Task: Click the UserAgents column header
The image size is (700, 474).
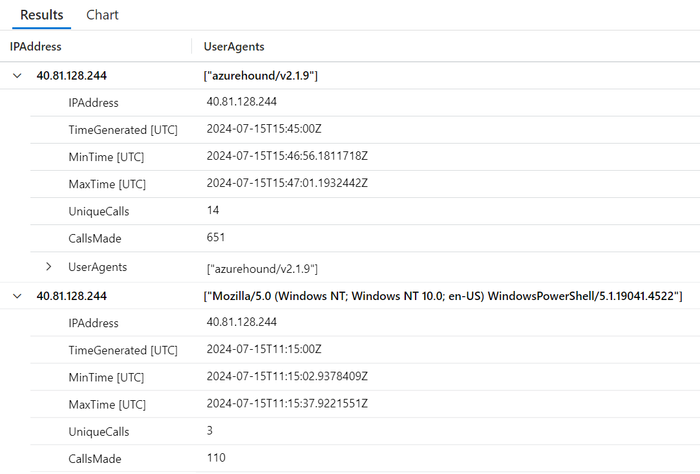Action: click(233, 47)
